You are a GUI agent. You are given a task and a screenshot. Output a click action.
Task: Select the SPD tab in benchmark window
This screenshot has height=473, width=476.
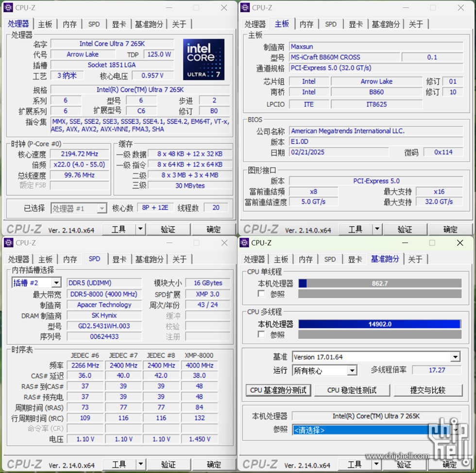click(x=330, y=260)
